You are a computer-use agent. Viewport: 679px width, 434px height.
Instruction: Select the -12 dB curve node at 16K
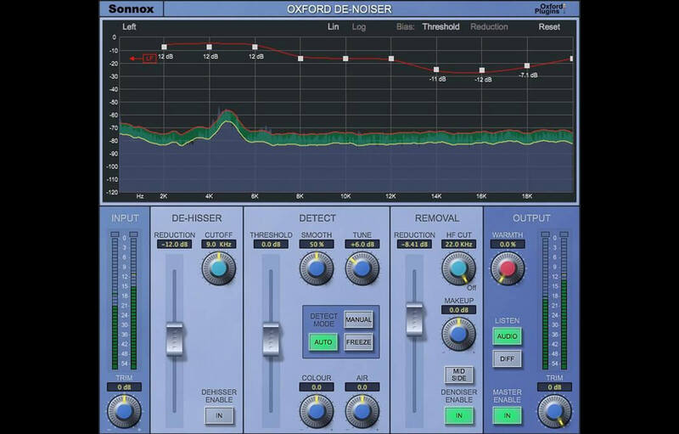[x=482, y=70]
